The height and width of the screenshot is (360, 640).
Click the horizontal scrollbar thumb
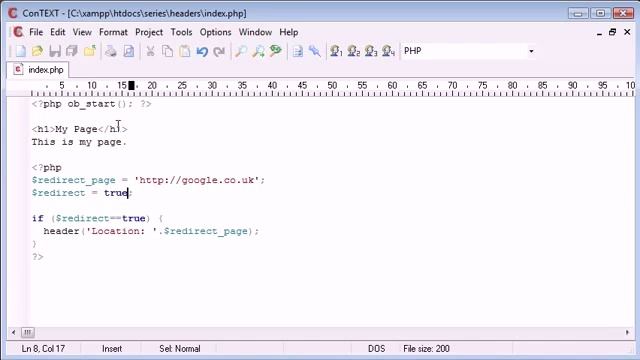click(x=28, y=333)
